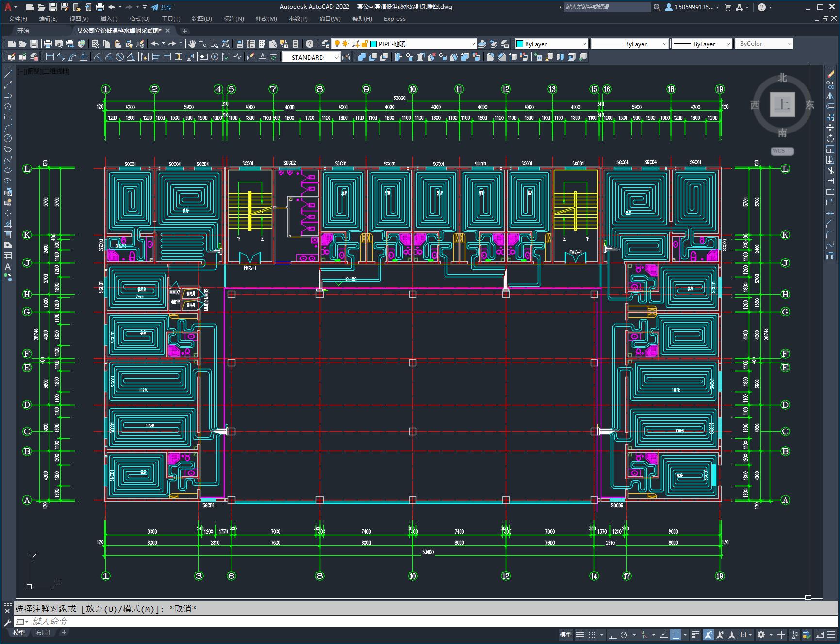
Task: Click the Paste clipboard icon
Action: click(118, 44)
